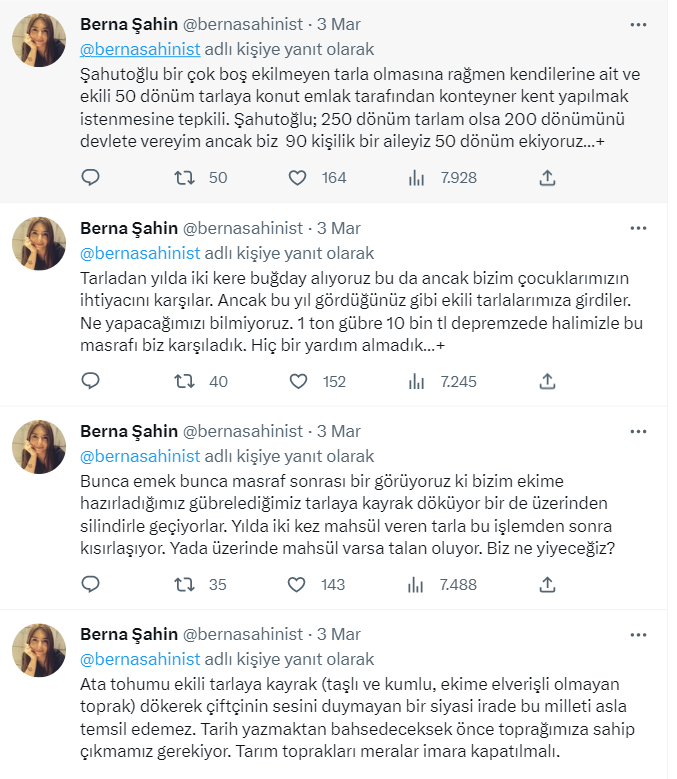Reply to the tweet about buğday harvest
Image resolution: width=677 pixels, height=779 pixels.
90,381
